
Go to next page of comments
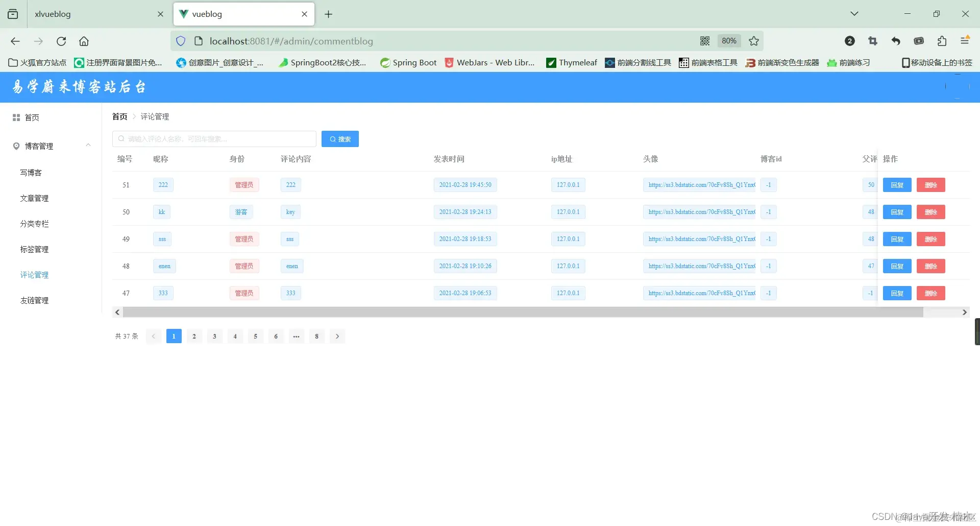pos(337,336)
